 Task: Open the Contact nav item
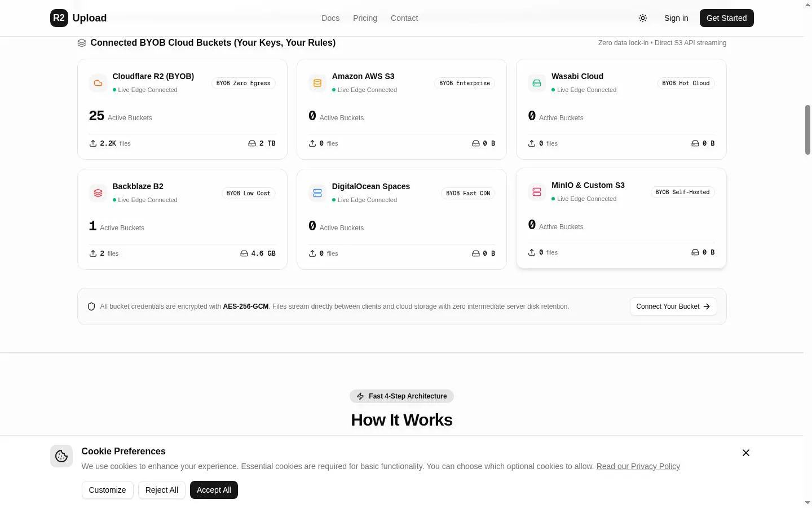click(x=404, y=18)
